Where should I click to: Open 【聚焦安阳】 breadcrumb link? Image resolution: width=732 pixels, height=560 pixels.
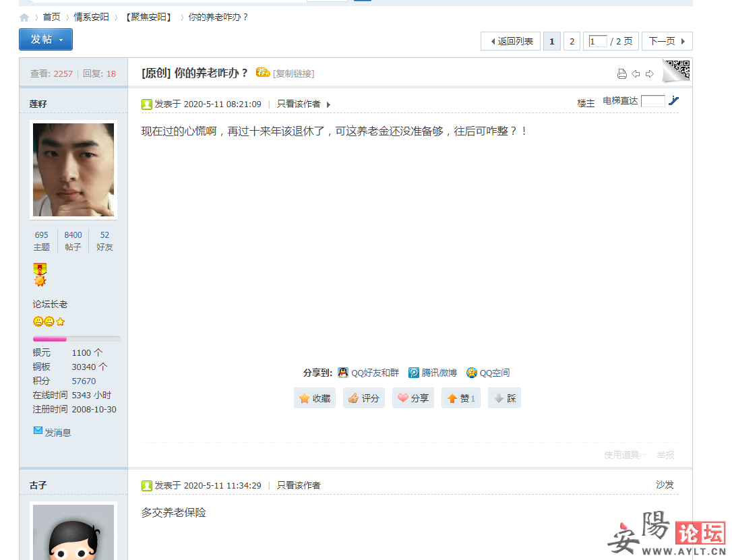[x=148, y=18]
